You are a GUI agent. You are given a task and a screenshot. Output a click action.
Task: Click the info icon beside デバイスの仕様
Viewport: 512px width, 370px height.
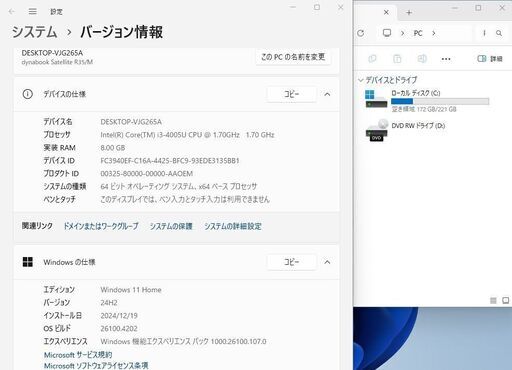pos(28,94)
